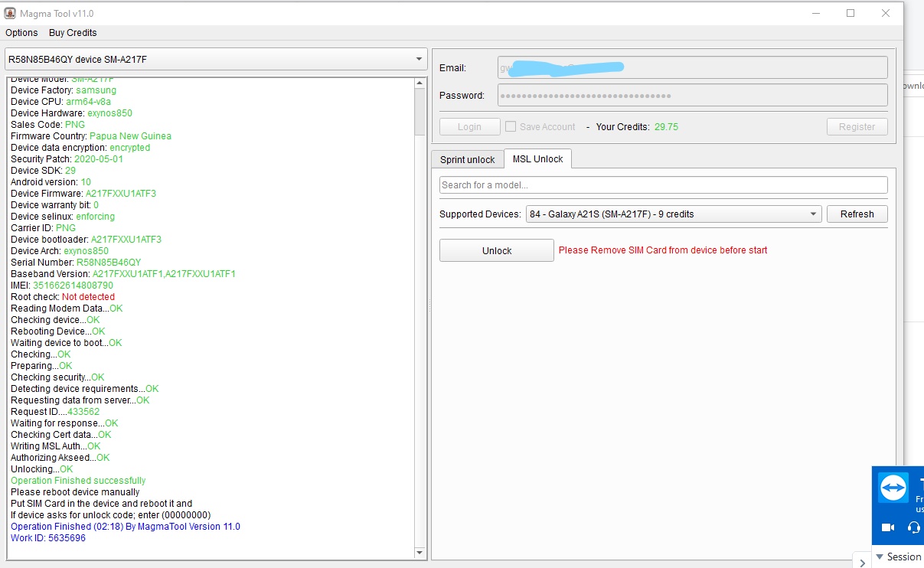The height and width of the screenshot is (568, 924).
Task: Click the Unlocking...OK log line
Action: (42, 469)
